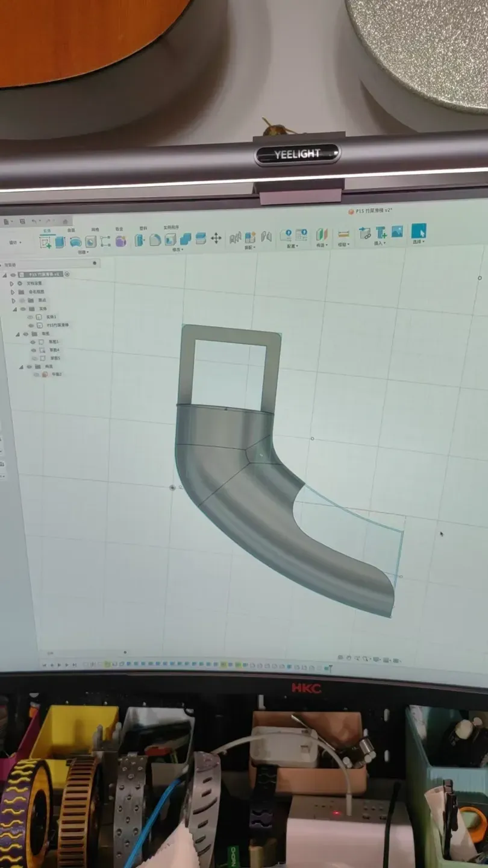Select 草图5 in browser tree
Image resolution: width=488 pixels, height=868 pixels.
click(55, 358)
